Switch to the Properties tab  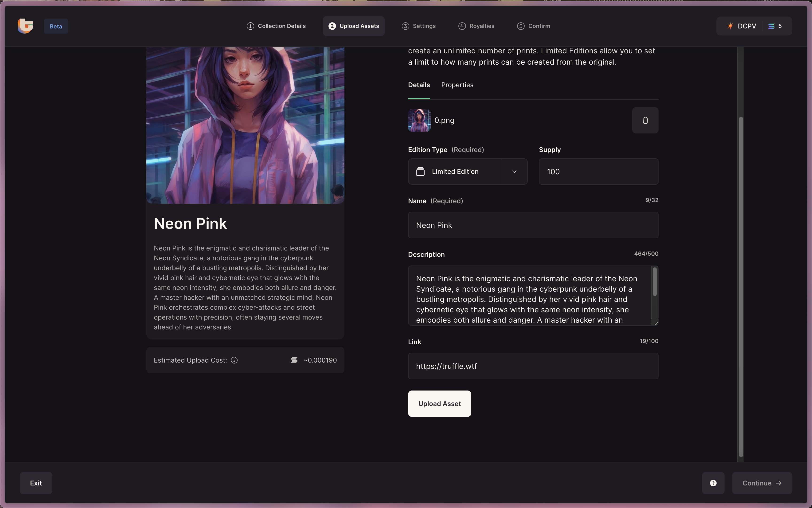(x=457, y=85)
